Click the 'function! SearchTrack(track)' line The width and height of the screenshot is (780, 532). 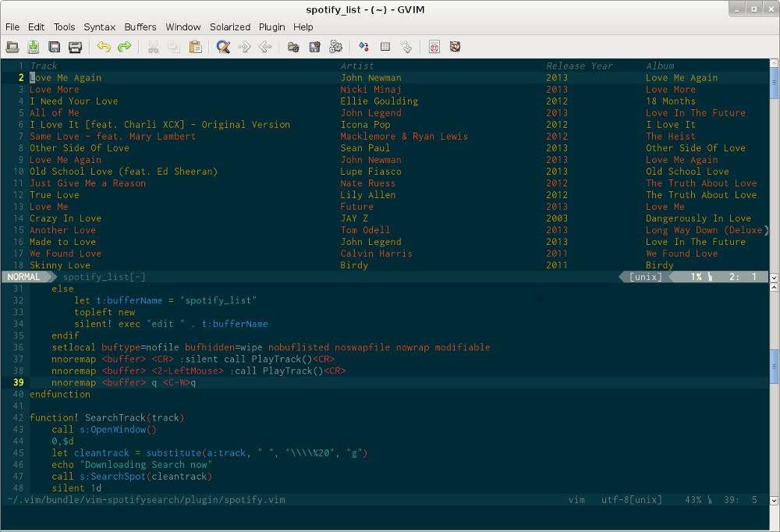107,417
